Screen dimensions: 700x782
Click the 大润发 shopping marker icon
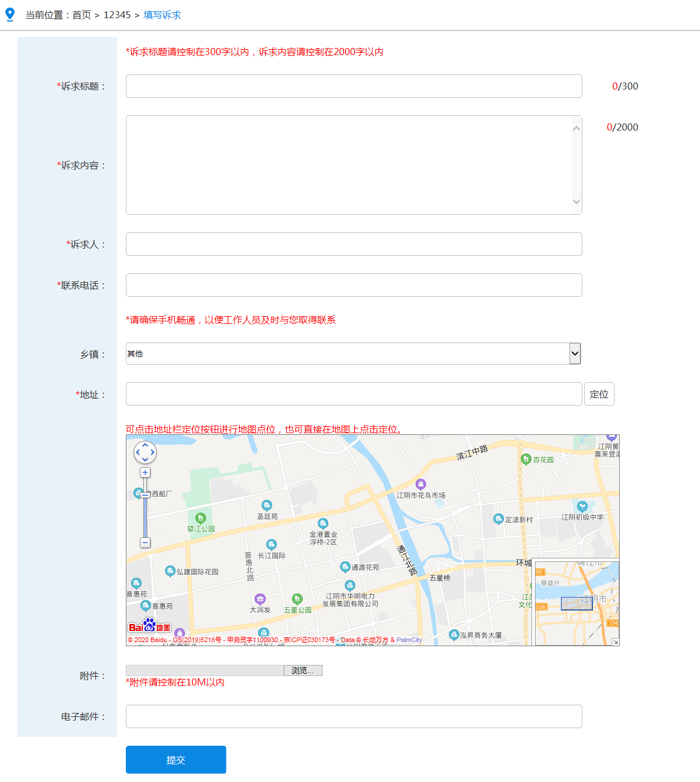click(260, 599)
